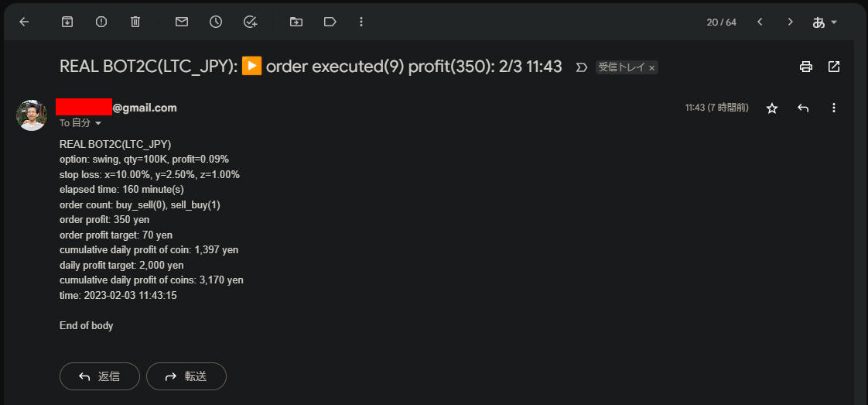
Task: Click the 返信 reply button
Action: point(100,376)
